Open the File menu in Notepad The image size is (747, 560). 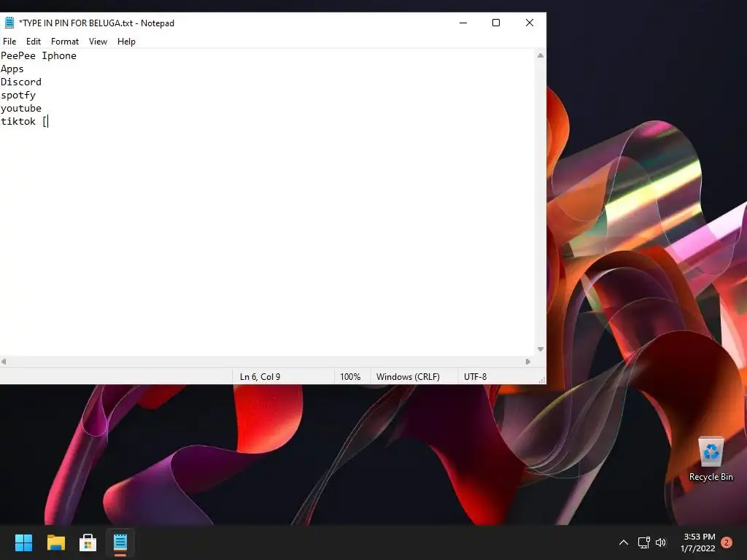[x=9, y=42]
